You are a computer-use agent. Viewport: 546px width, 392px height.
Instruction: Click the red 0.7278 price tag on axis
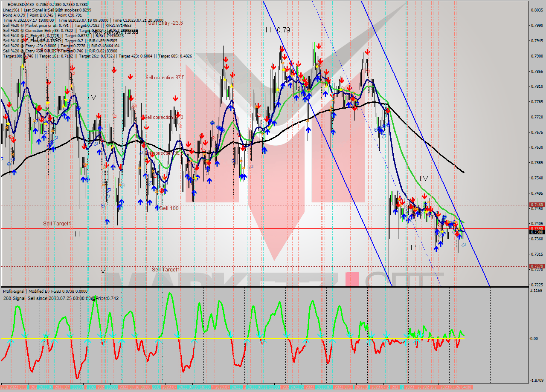[x=537, y=266]
